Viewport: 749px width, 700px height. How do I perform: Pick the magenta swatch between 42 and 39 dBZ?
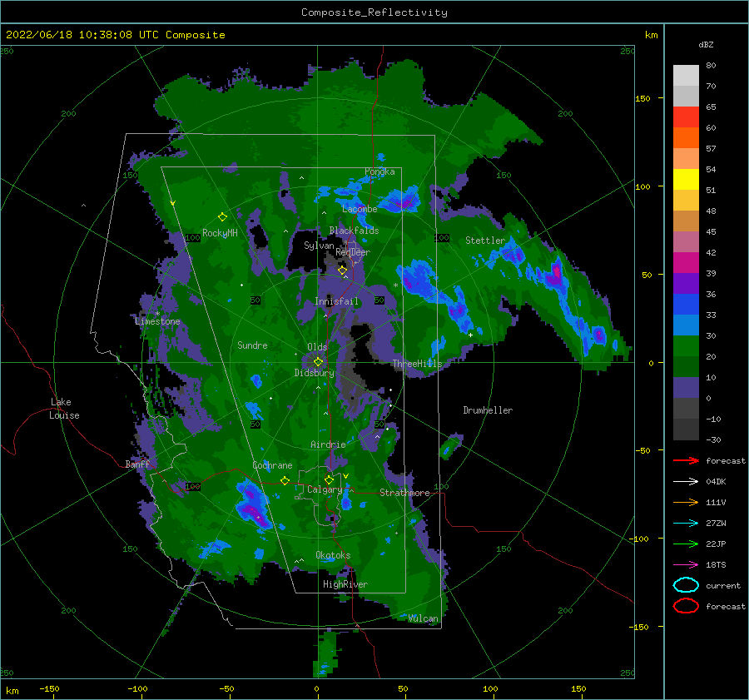click(686, 263)
